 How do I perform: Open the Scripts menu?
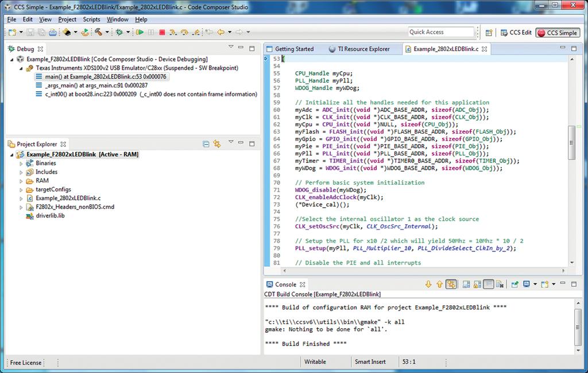tap(91, 20)
